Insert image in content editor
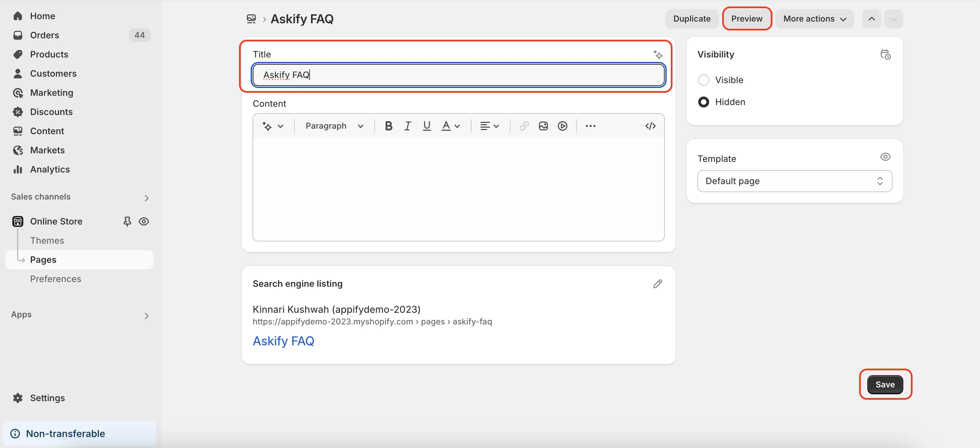Screen dimensions: 980x448 [x=543, y=126]
